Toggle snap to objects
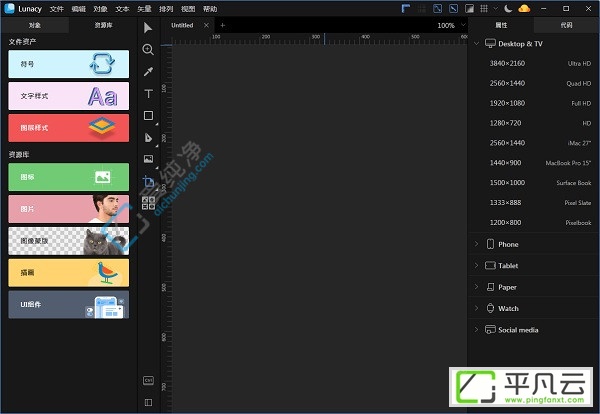Viewport: 600px width, 414px height. 437,8
